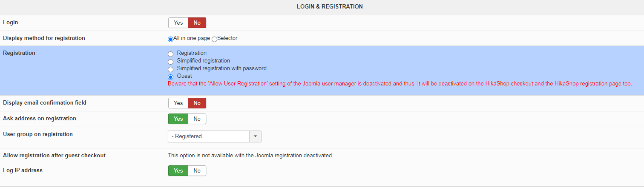The height and width of the screenshot is (193, 644).
Task: Click the Login & Registration section header
Action: pyautogui.click(x=330, y=7)
